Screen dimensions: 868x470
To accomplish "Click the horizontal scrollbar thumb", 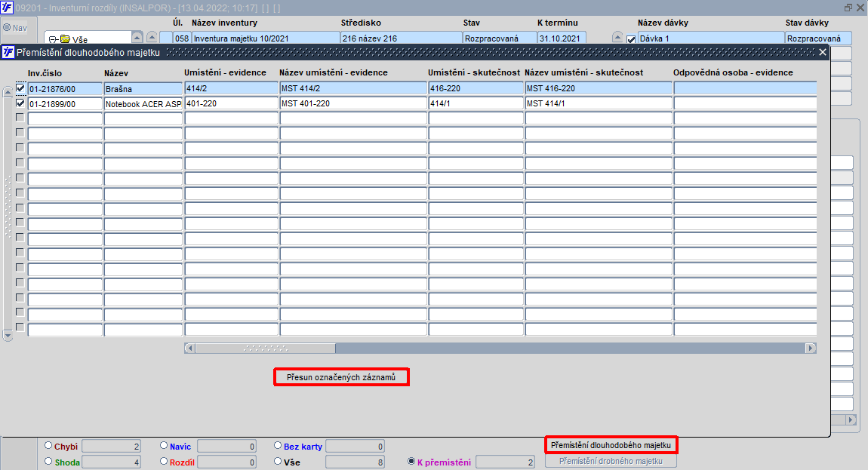I will coord(266,349).
